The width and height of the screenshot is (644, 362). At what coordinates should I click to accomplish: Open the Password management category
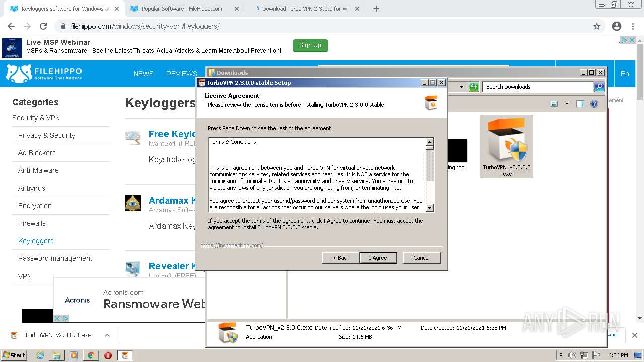coord(55,258)
